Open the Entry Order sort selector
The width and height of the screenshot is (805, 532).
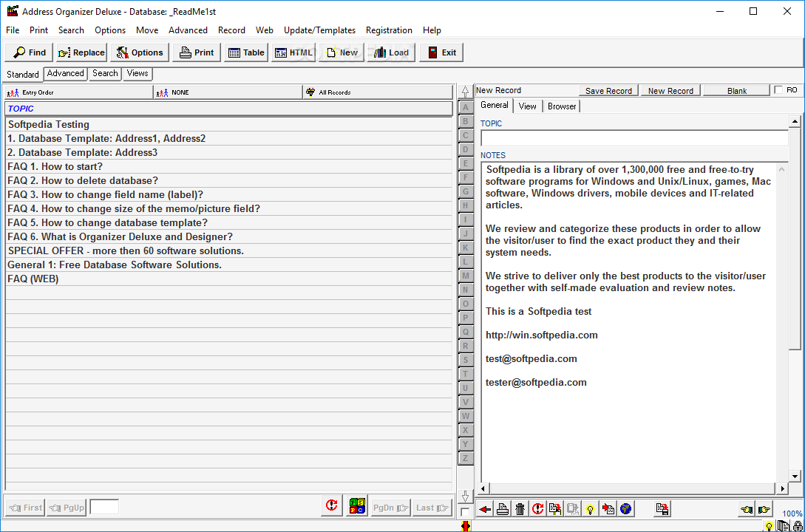click(79, 92)
